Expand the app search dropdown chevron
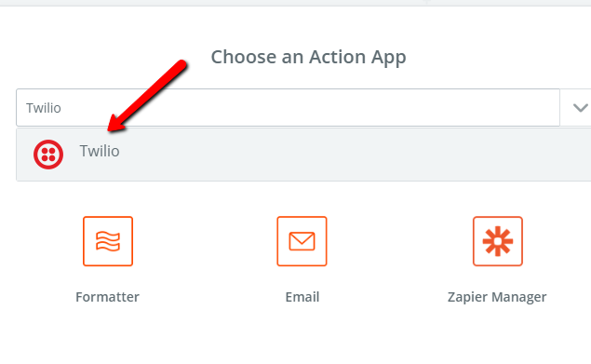Screen dimensions: 591x364 click(580, 108)
